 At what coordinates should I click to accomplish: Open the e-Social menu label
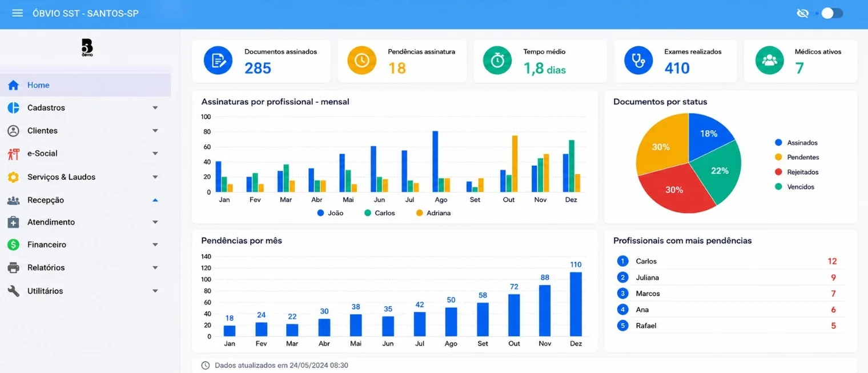pos(42,154)
